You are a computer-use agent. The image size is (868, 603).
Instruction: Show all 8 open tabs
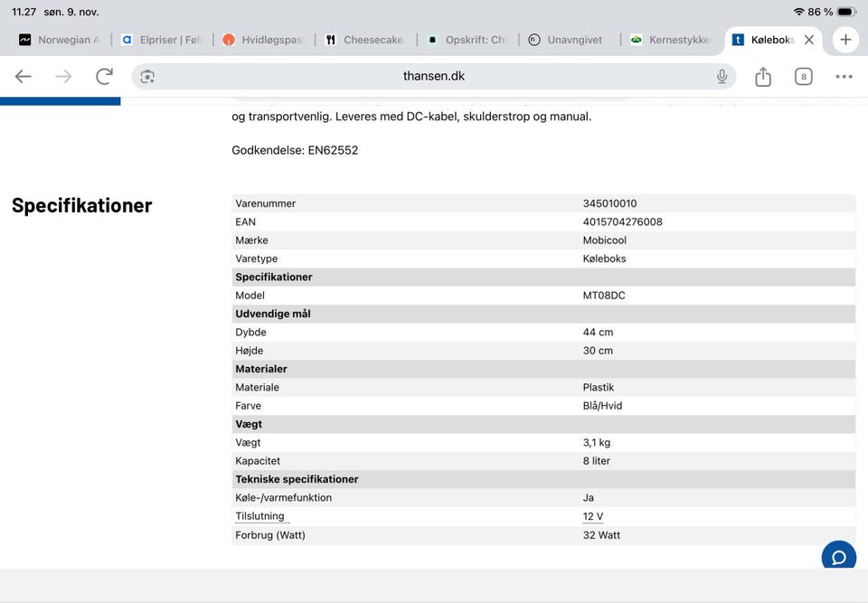click(x=803, y=77)
